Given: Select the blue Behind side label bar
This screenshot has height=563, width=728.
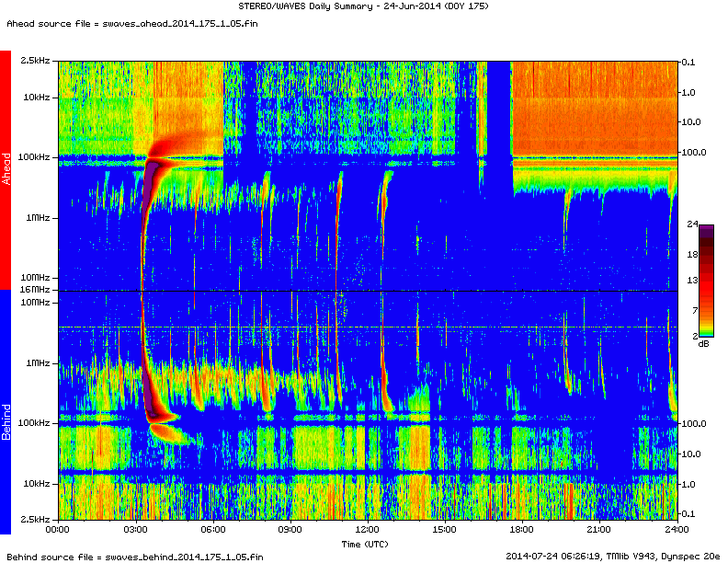Looking at the screenshot, I should 6,412.
